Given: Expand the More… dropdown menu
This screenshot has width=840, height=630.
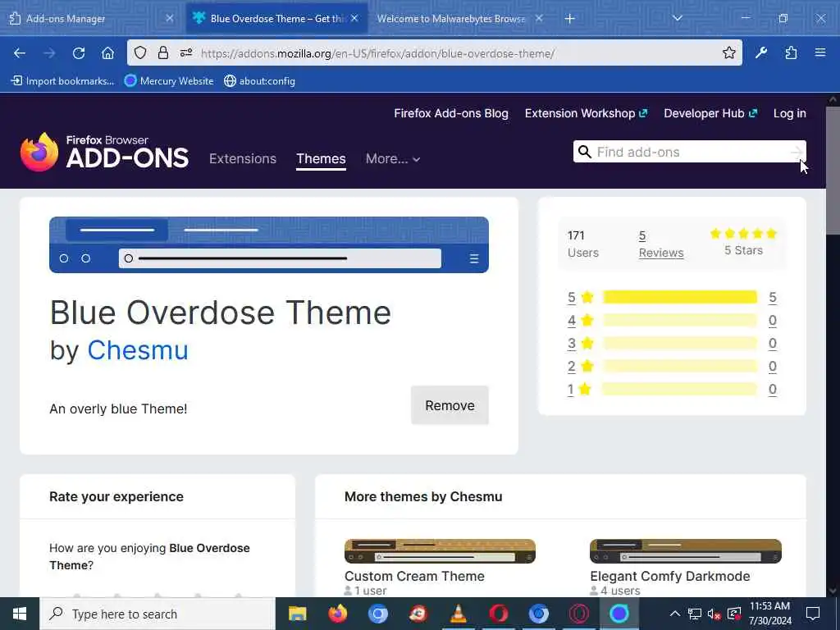Looking at the screenshot, I should click(393, 158).
